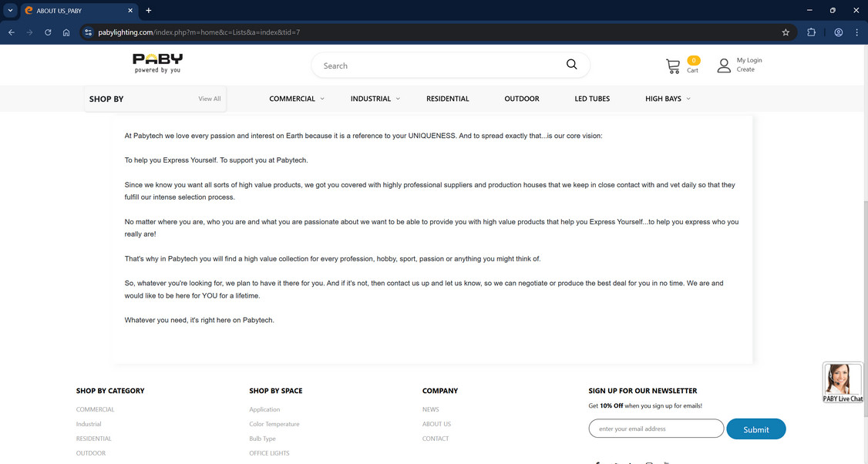Go back in browser history

click(12, 32)
